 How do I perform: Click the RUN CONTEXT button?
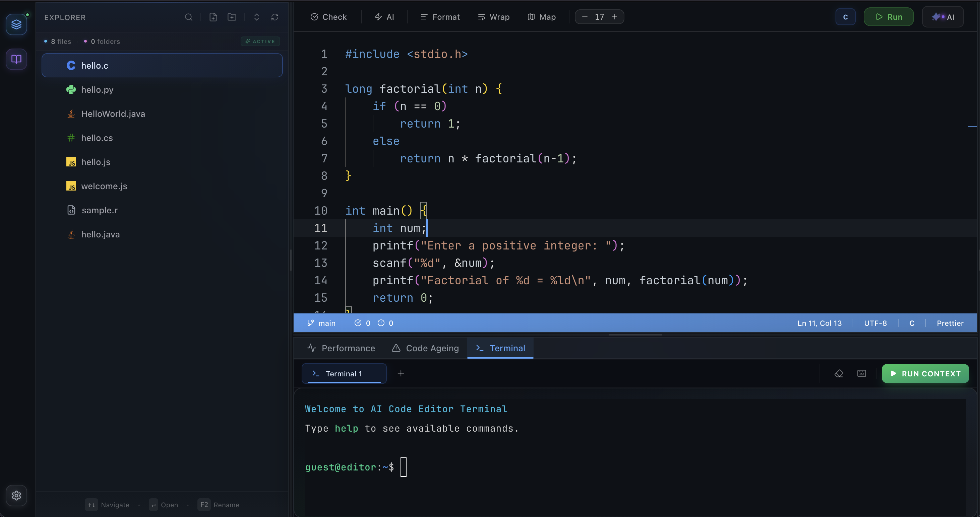coord(925,374)
